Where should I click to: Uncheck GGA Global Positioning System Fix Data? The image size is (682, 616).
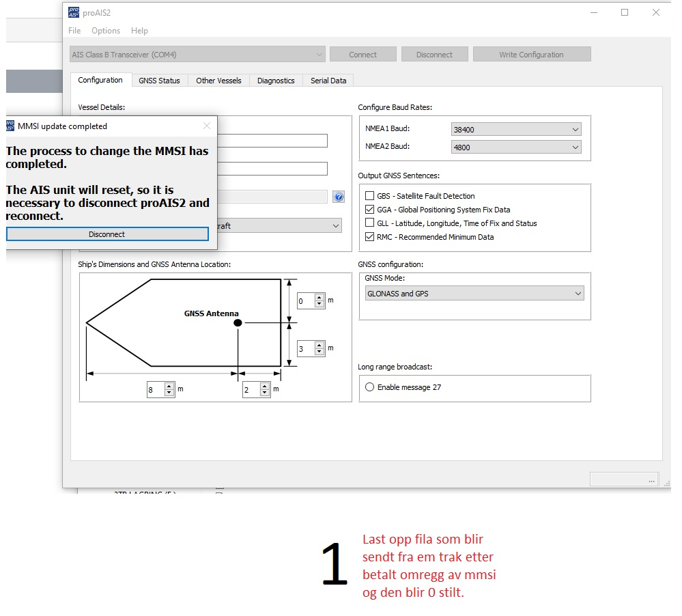pyautogui.click(x=370, y=210)
